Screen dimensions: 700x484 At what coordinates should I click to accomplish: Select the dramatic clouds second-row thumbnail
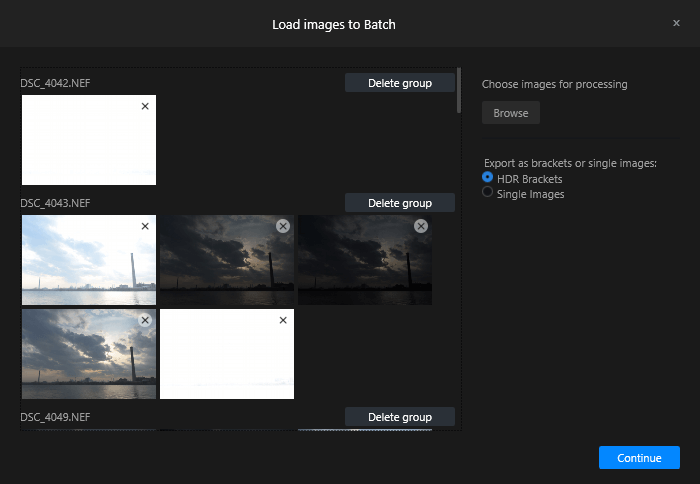click(89, 354)
